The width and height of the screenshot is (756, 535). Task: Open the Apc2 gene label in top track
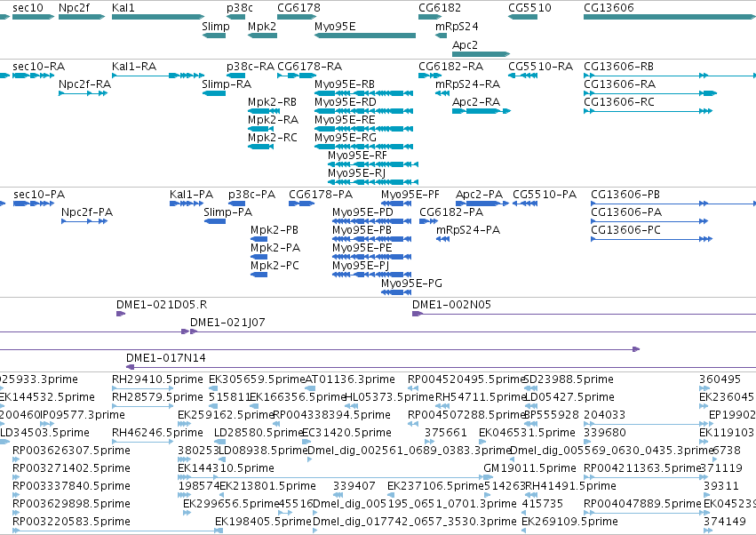[x=465, y=44]
